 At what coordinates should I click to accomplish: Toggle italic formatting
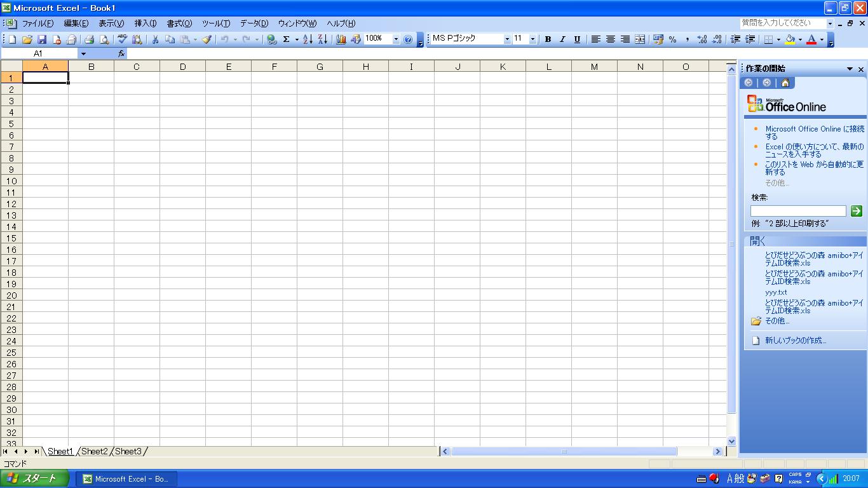click(x=562, y=39)
